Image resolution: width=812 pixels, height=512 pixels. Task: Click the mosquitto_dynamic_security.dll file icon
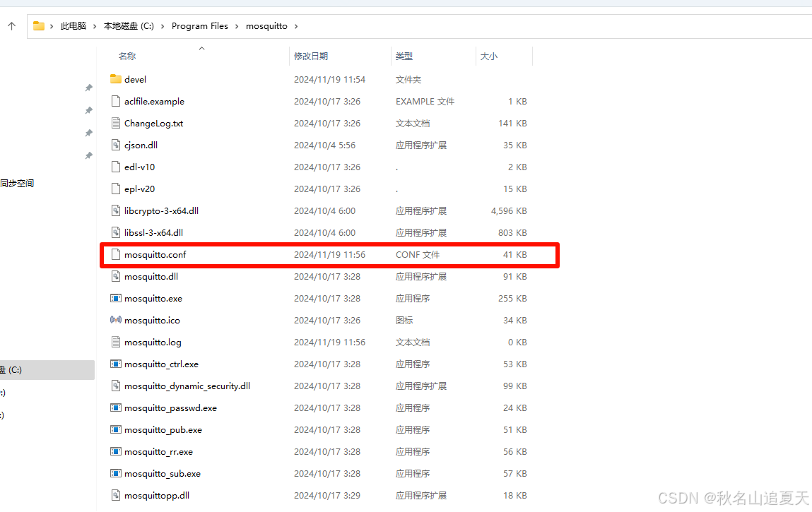pos(116,386)
